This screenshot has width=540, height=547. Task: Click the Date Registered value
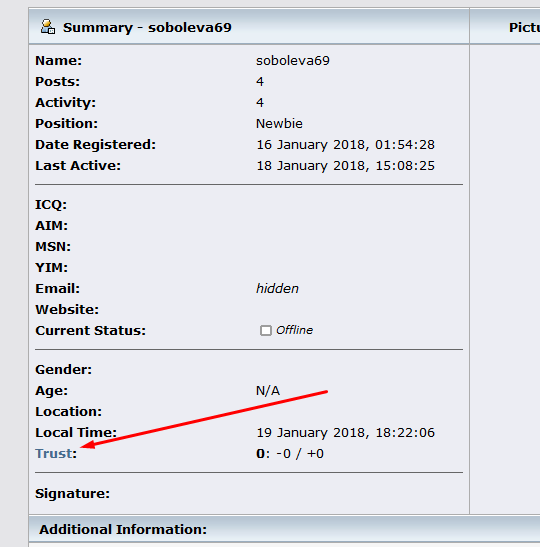coord(345,145)
